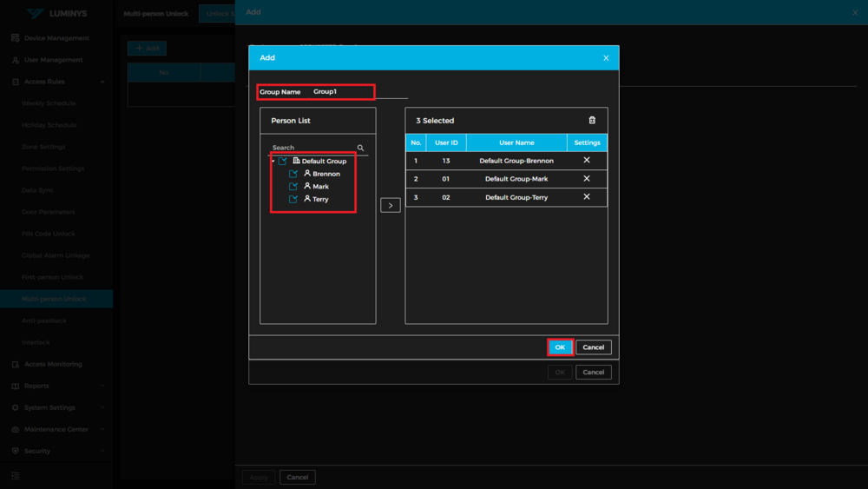
Task: Close the Add dialog with the X icon
Action: tap(606, 58)
